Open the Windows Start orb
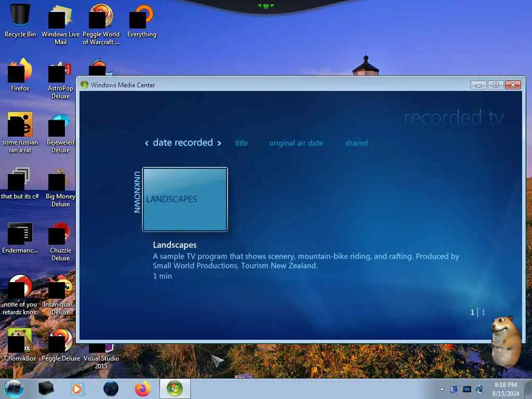 click(x=14, y=389)
